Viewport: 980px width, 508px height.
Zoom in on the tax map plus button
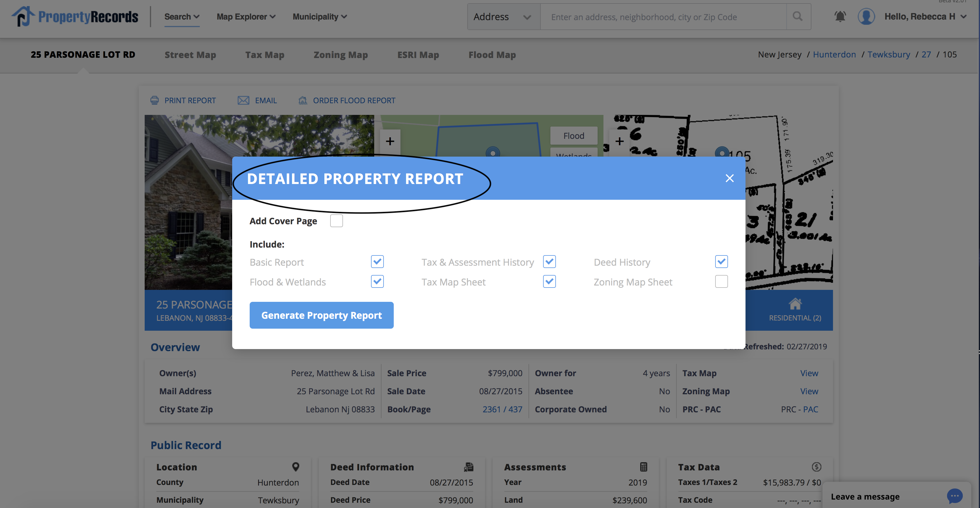(x=619, y=141)
